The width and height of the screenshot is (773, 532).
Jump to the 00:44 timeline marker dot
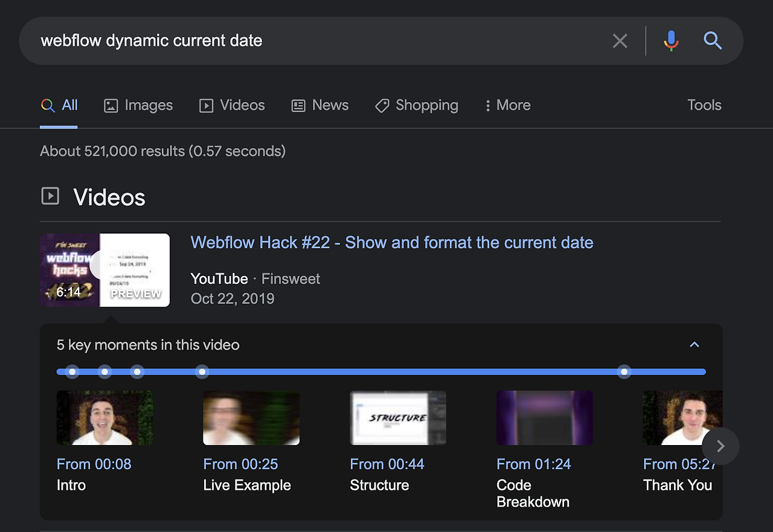click(138, 372)
